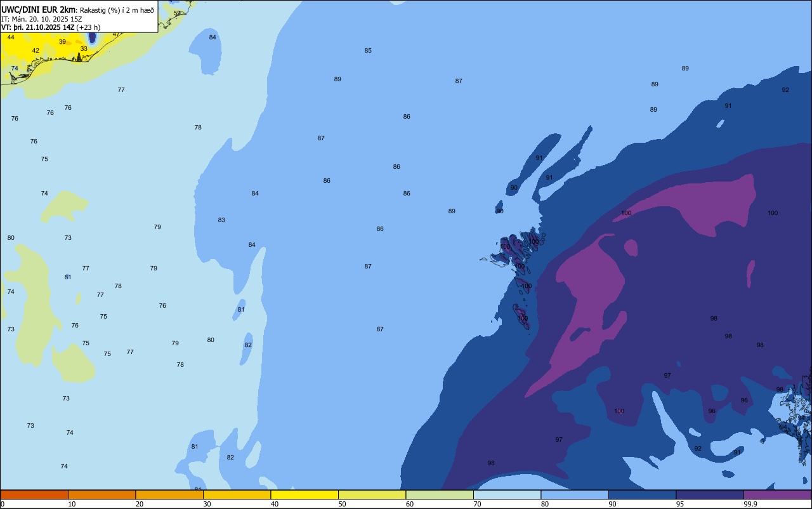Click the 20–30 legend color segment

(x=169, y=494)
